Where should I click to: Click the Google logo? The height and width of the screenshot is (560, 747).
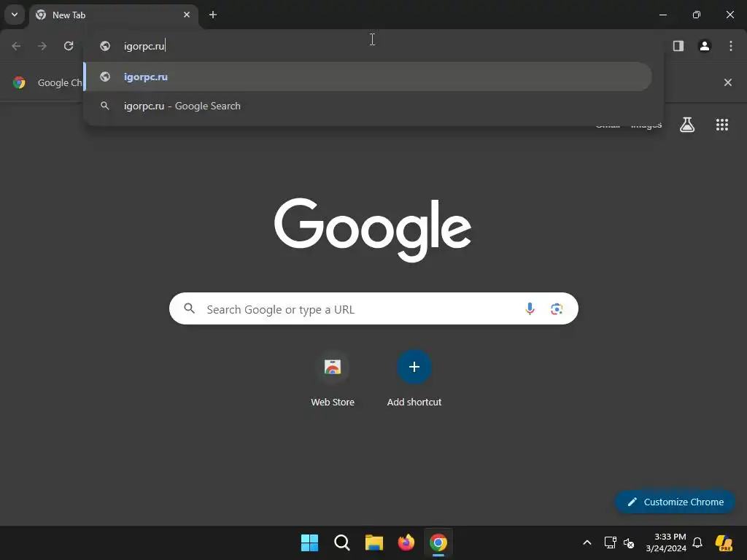[373, 230]
